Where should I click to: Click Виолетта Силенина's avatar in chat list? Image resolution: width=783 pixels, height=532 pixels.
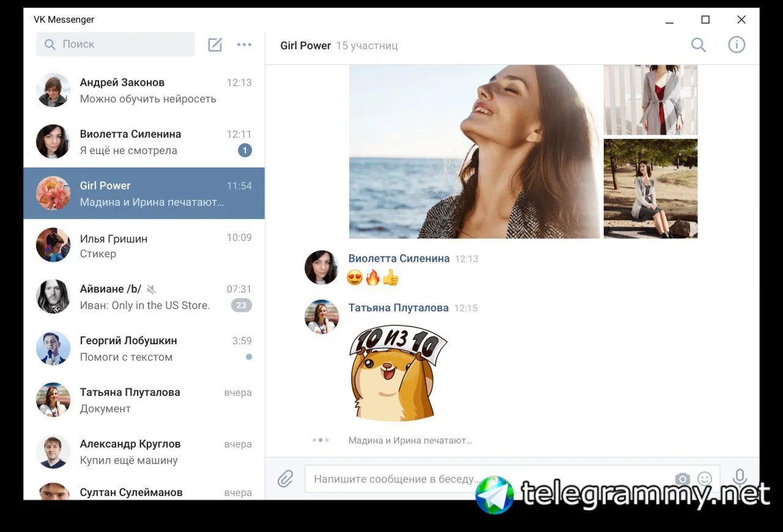[x=53, y=142]
